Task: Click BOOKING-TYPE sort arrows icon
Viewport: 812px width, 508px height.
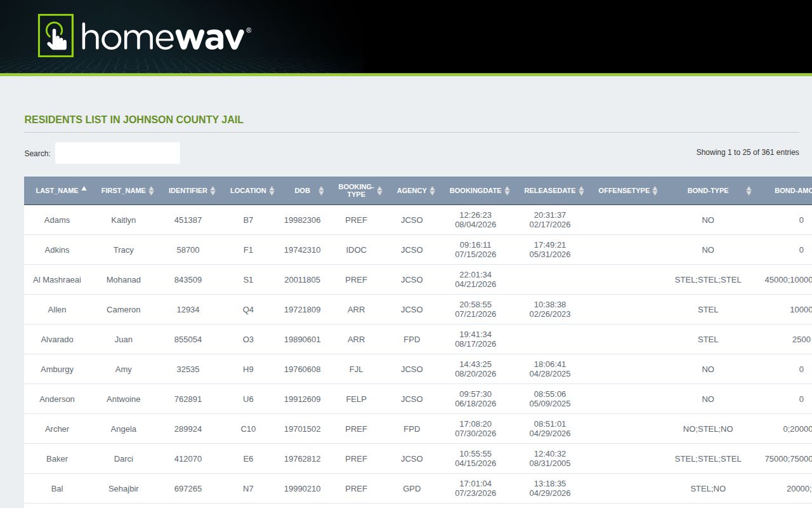Action: 380,190
